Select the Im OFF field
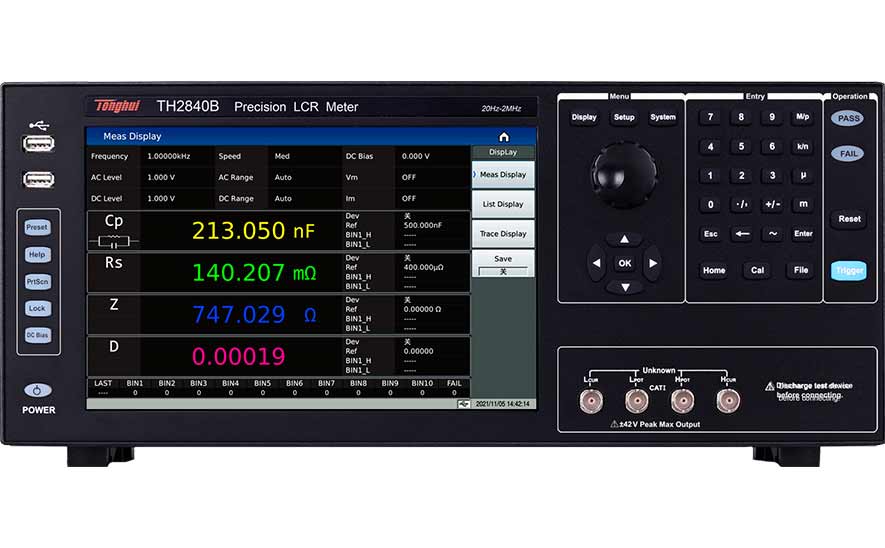885x548 pixels. (409, 199)
